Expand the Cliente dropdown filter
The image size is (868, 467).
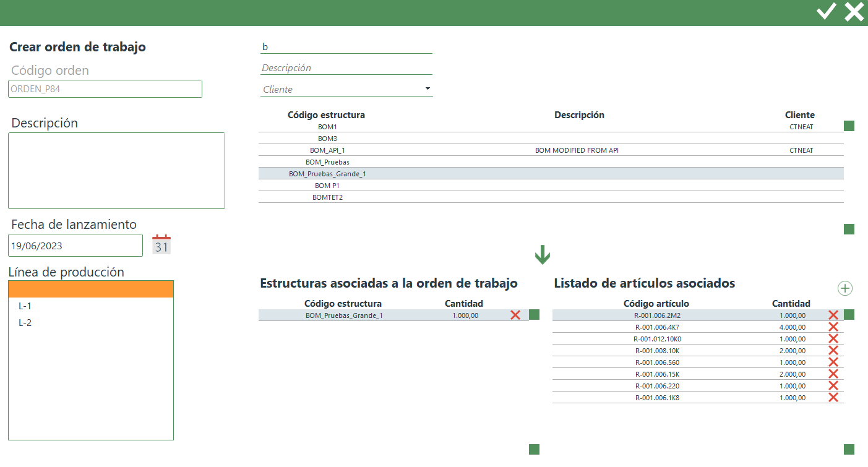click(x=428, y=89)
